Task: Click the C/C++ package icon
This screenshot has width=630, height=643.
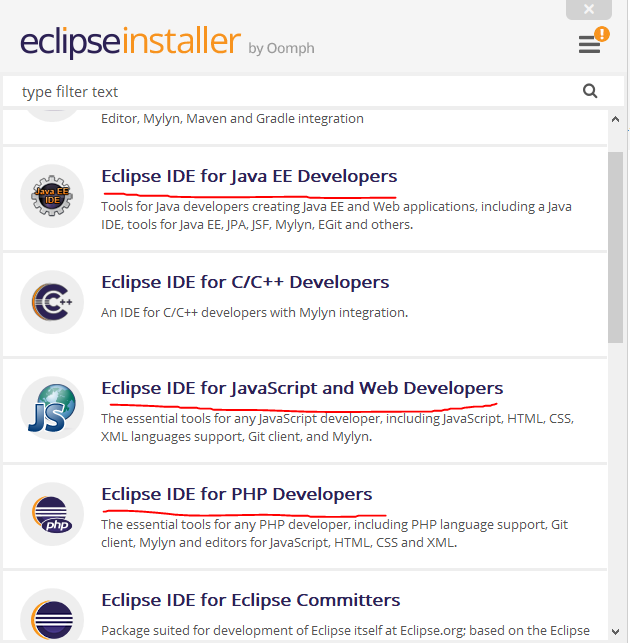Action: point(52,302)
